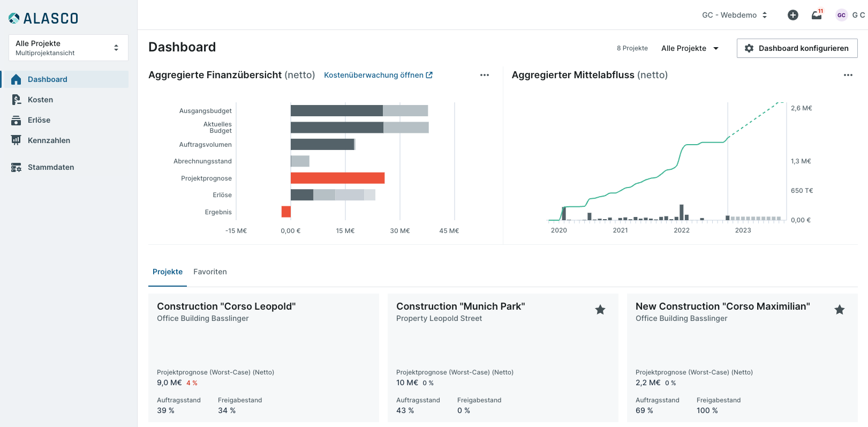The width and height of the screenshot is (868, 427).
Task: Open the GC - Webdemo account switcher
Action: coord(735,15)
